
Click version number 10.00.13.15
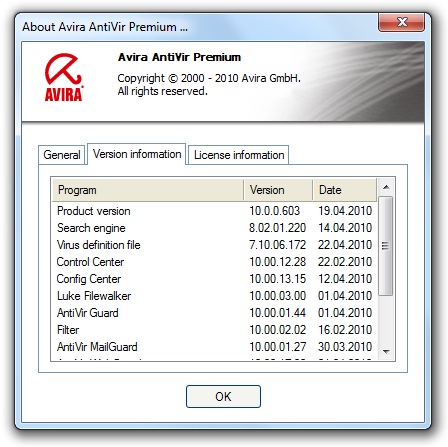pos(277,279)
